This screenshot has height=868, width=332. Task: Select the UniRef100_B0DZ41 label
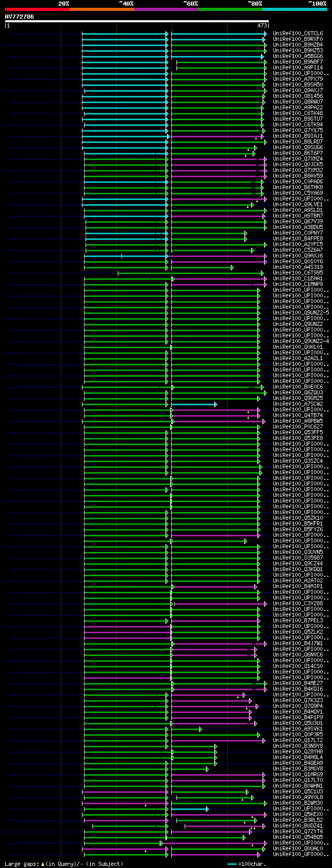pos(298,826)
